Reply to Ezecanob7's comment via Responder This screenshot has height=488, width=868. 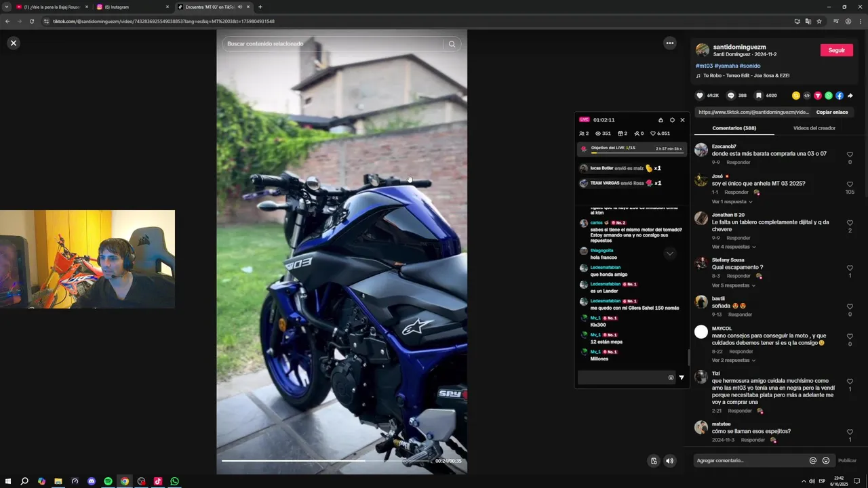point(738,163)
